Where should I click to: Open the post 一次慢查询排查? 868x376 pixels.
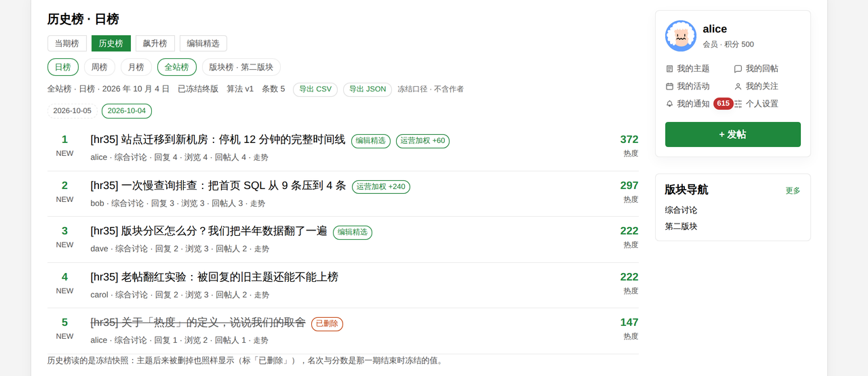[218, 186]
